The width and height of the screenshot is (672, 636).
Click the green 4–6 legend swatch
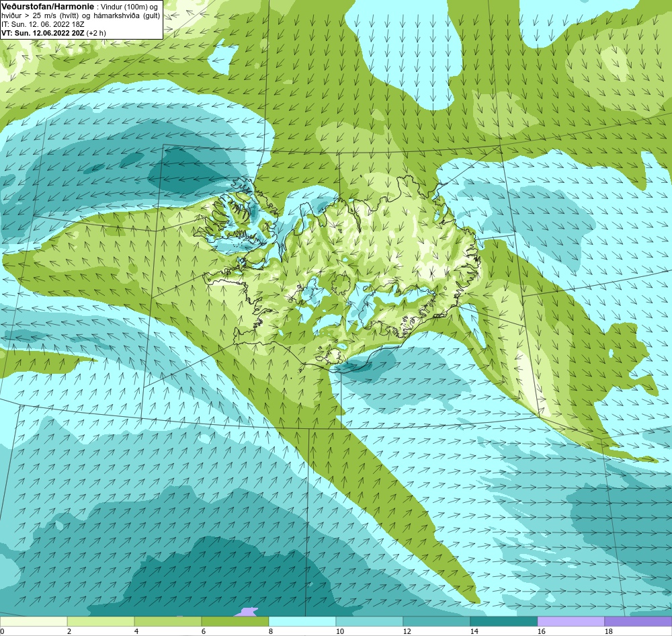click(x=168, y=621)
